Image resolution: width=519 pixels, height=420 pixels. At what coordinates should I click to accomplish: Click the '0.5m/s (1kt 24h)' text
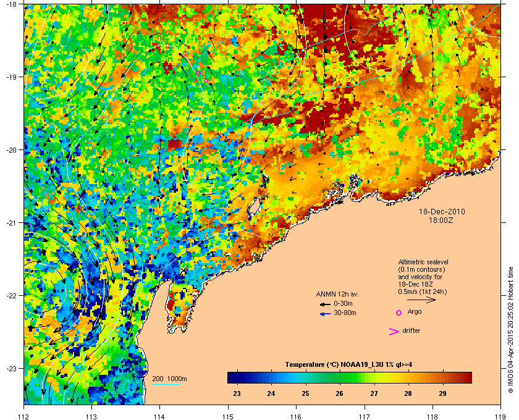423,292
